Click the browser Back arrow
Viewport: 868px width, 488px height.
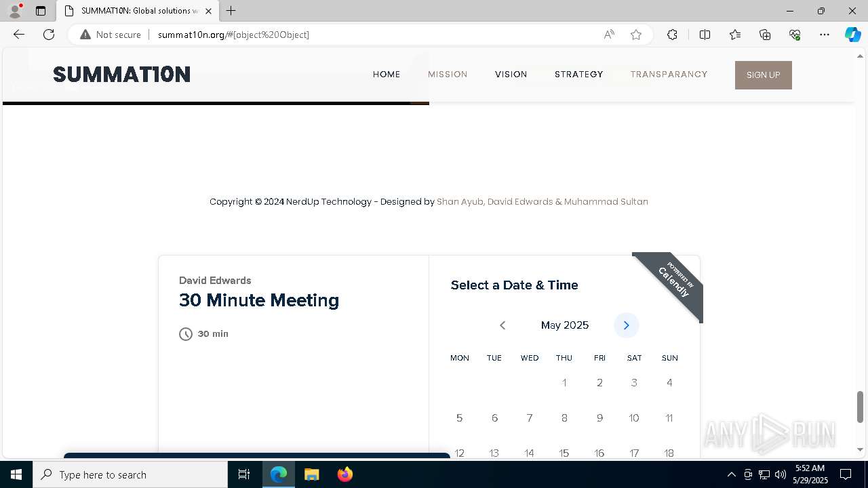point(19,35)
